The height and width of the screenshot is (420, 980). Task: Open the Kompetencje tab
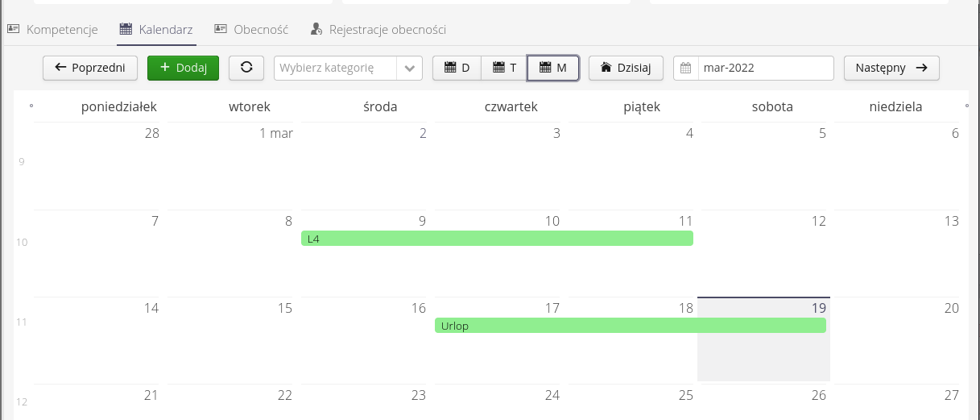53,30
